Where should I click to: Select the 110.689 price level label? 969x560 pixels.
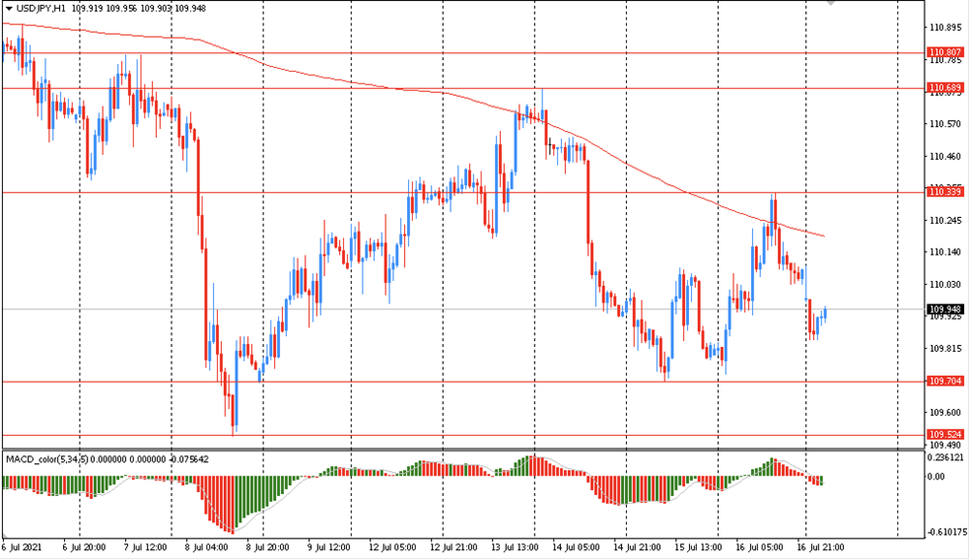[946, 88]
